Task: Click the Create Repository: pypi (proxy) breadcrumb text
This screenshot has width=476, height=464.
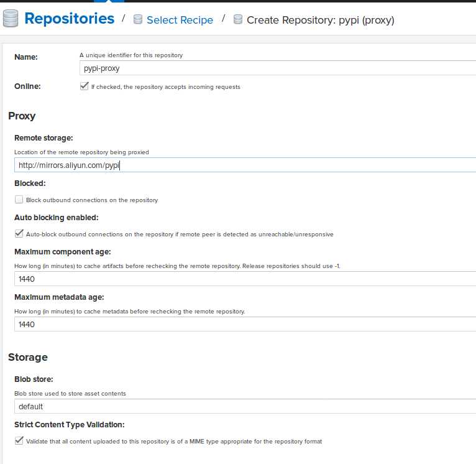Action: [320, 20]
